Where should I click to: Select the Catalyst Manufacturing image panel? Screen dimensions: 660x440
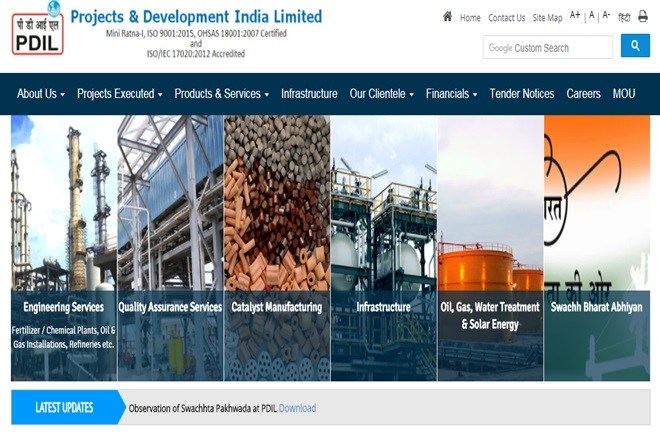(x=277, y=248)
